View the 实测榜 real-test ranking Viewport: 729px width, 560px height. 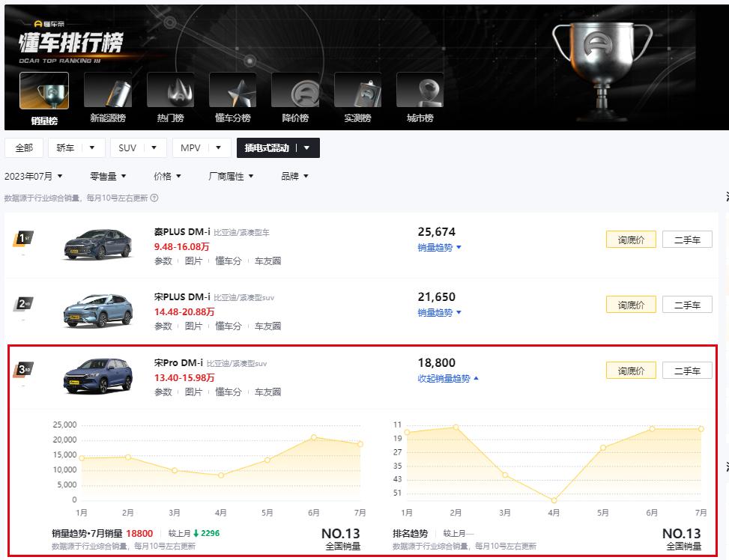click(x=358, y=97)
